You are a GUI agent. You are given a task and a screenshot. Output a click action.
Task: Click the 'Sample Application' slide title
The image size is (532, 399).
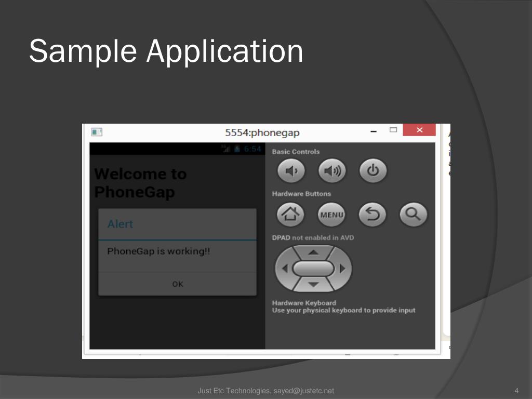click(166, 51)
